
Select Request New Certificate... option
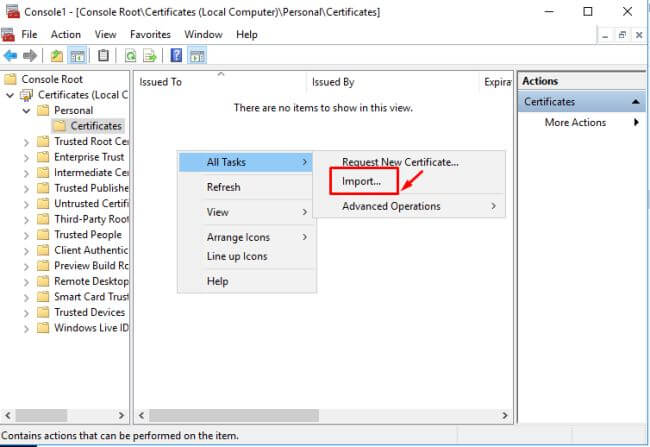(409, 162)
